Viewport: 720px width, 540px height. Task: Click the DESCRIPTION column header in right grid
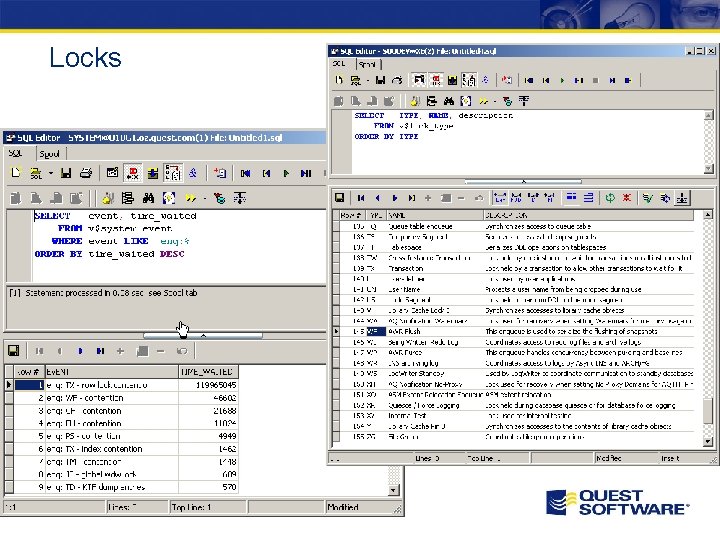[x=589, y=215]
